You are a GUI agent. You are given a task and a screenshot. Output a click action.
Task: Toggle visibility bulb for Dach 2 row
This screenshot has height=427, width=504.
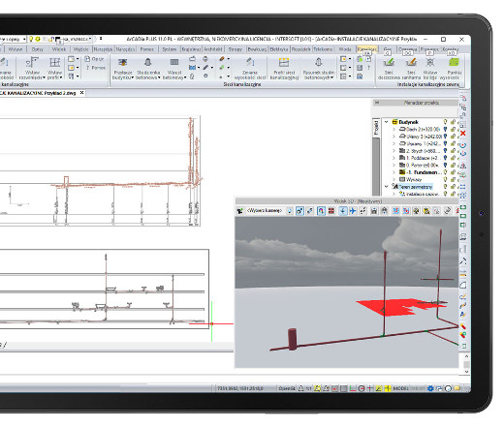point(445,129)
